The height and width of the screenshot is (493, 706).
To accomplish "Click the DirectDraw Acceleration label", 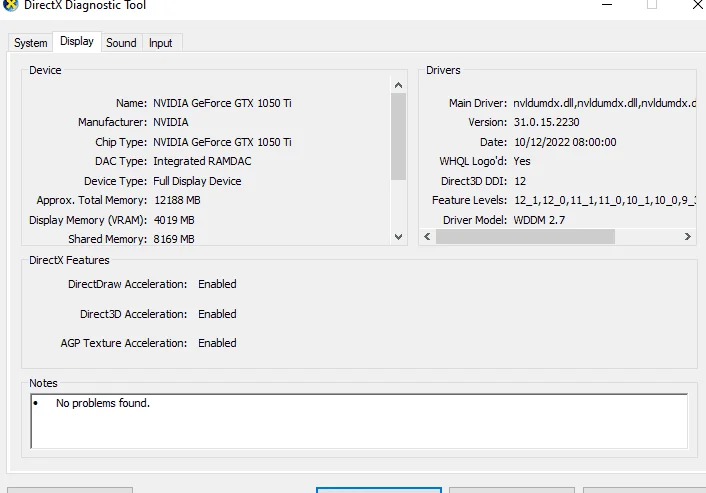I will (x=127, y=284).
